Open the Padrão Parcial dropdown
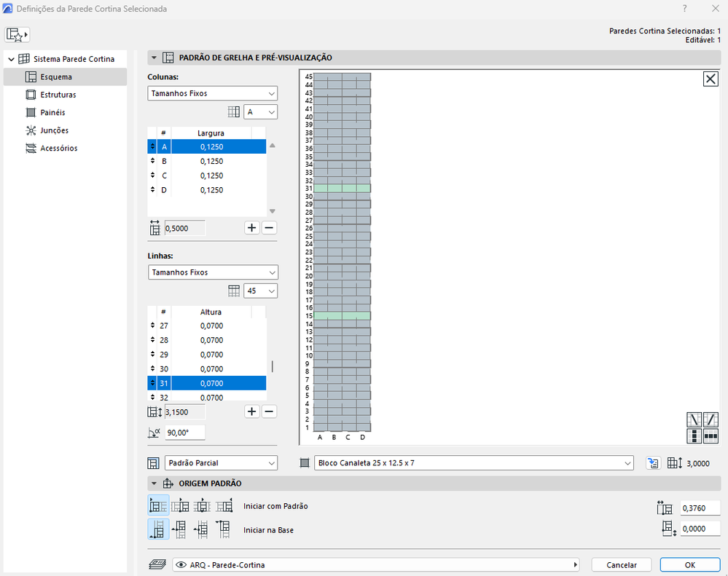The height and width of the screenshot is (576, 728). click(221, 463)
